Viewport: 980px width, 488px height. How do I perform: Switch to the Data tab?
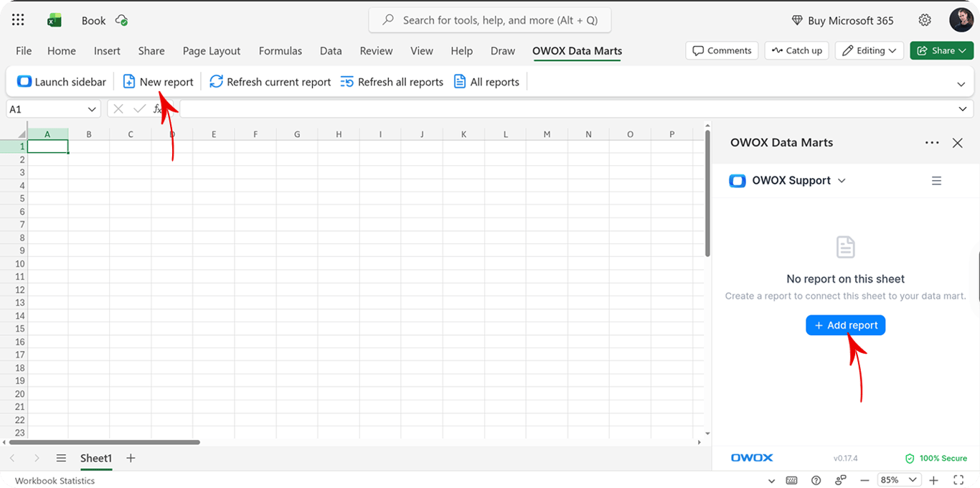coord(331,51)
